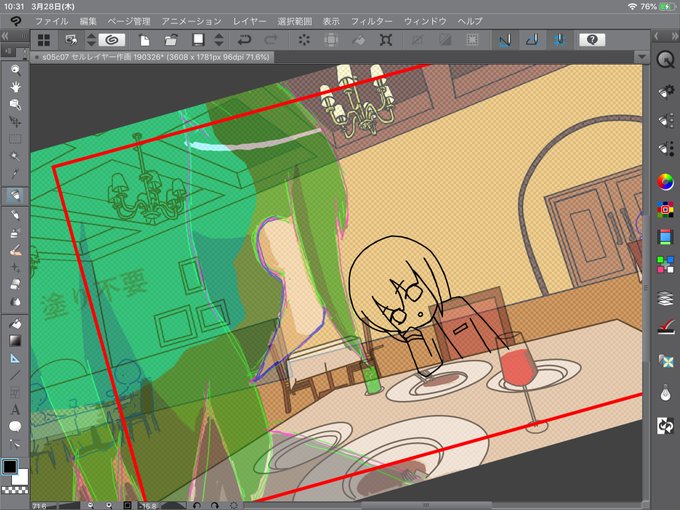Open a file from folder

(x=171, y=40)
